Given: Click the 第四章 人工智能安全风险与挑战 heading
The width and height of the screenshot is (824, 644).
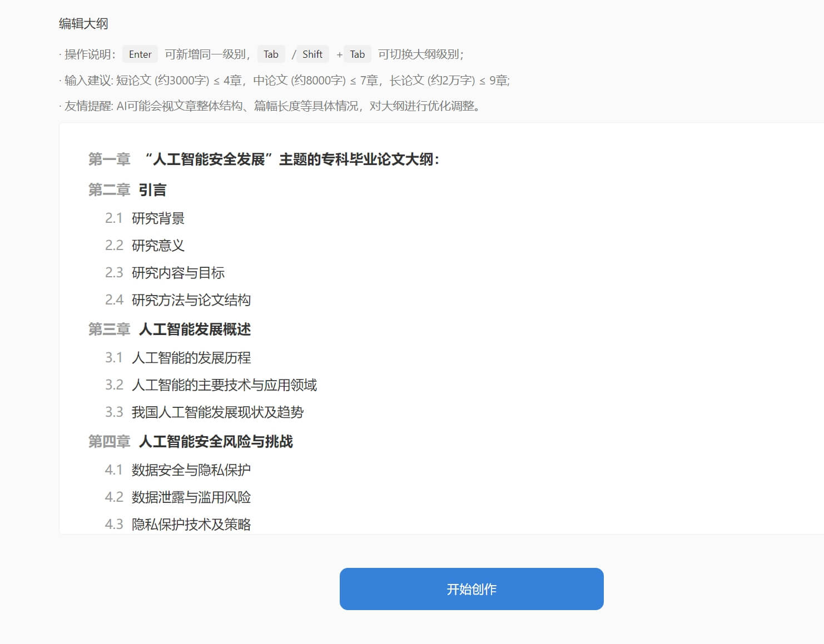Looking at the screenshot, I should pyautogui.click(x=216, y=442).
